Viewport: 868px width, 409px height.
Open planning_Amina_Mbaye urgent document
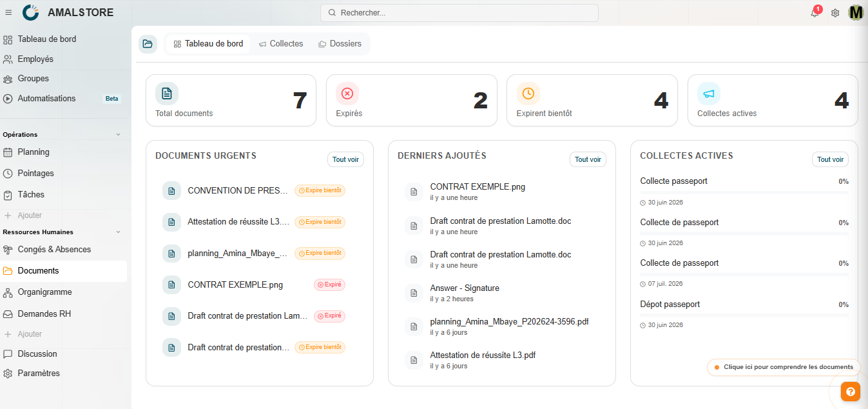[254, 254]
